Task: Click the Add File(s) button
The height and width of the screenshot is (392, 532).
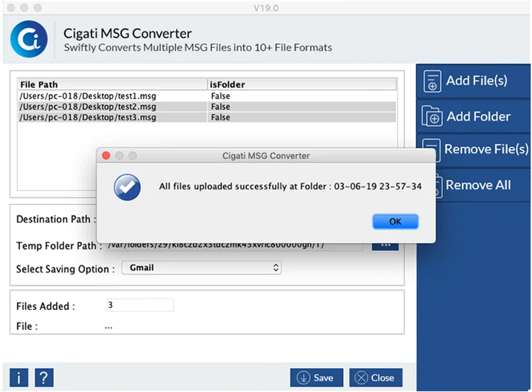Action: (473, 81)
